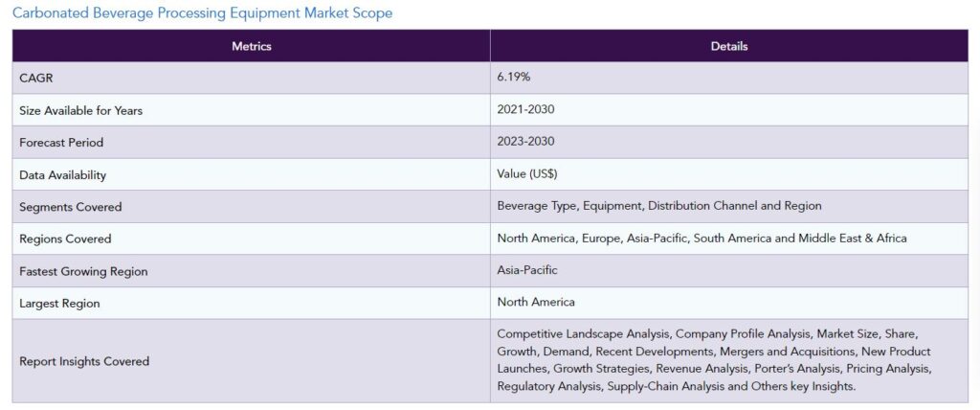The height and width of the screenshot is (410, 980).
Task: Click the Beverage Type, Equipment segments text
Action: (x=659, y=206)
